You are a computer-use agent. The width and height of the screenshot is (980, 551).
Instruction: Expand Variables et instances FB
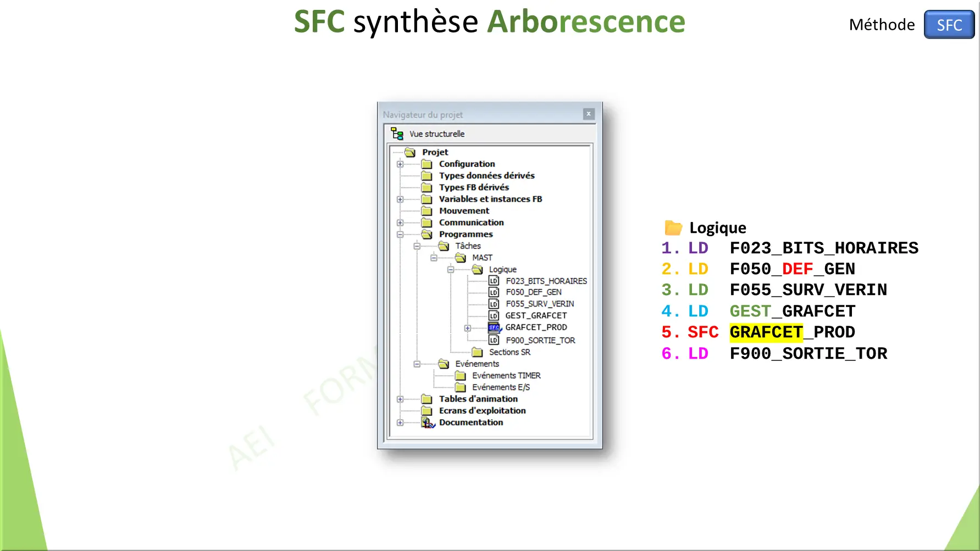click(400, 199)
